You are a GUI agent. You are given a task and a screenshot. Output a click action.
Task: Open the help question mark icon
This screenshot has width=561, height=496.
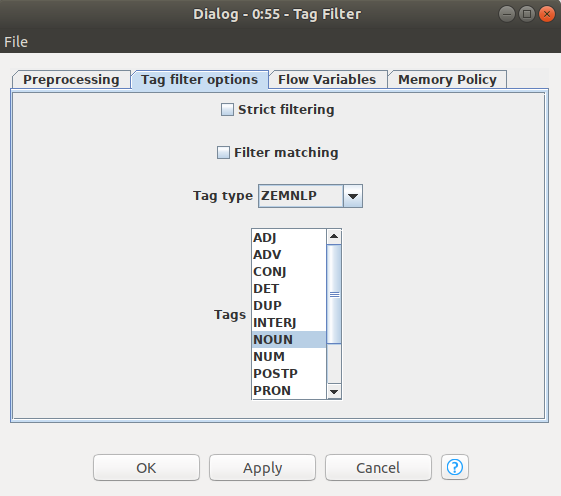tap(454, 467)
